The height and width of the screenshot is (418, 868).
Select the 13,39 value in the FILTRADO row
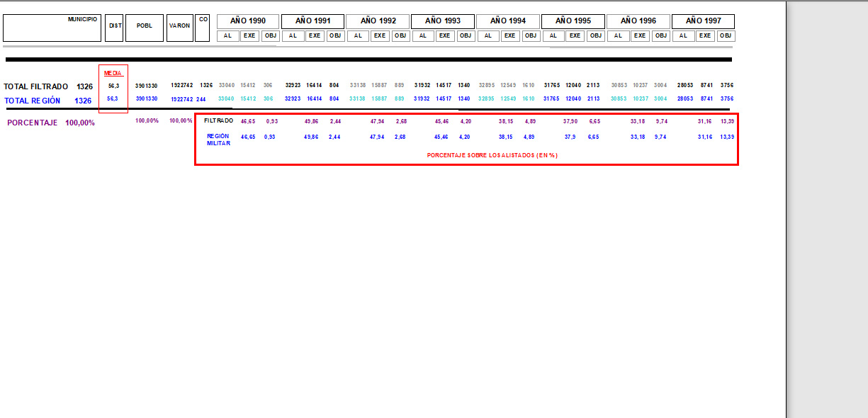click(x=726, y=121)
